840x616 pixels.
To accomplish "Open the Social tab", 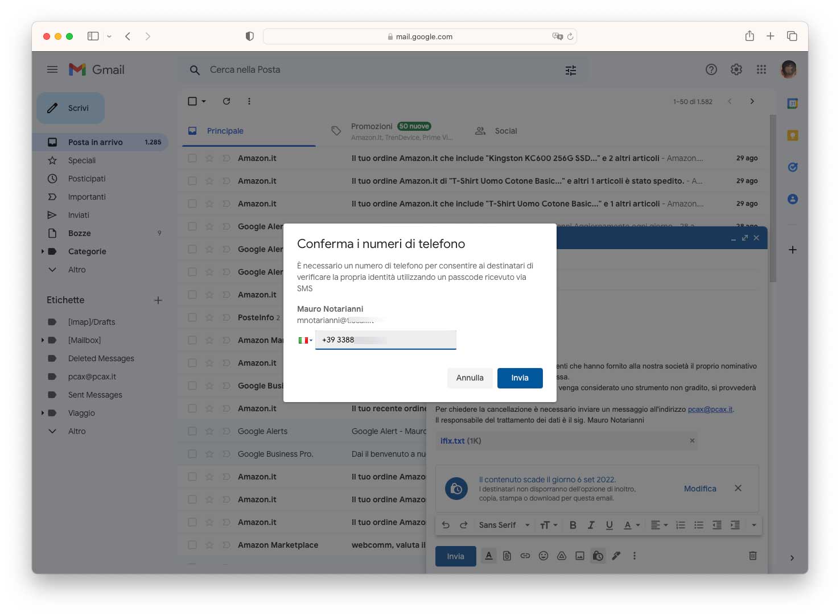I will click(505, 131).
